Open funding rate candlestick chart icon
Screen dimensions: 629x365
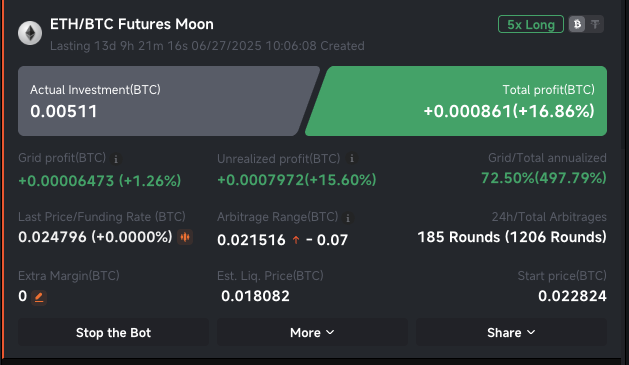click(x=185, y=237)
